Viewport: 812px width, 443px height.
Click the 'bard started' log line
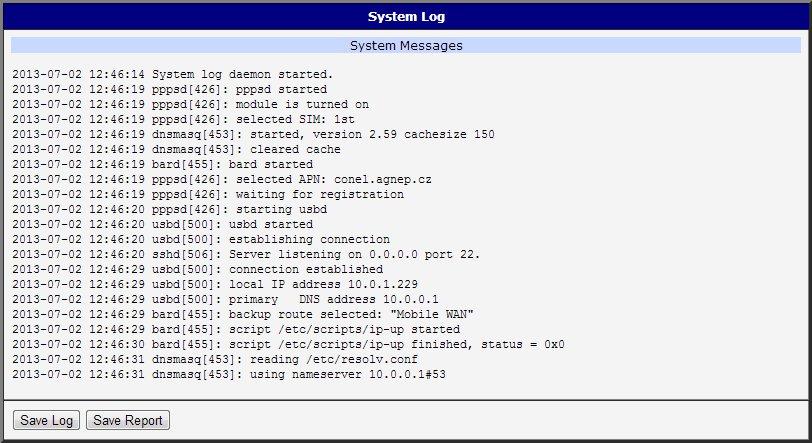(x=163, y=165)
